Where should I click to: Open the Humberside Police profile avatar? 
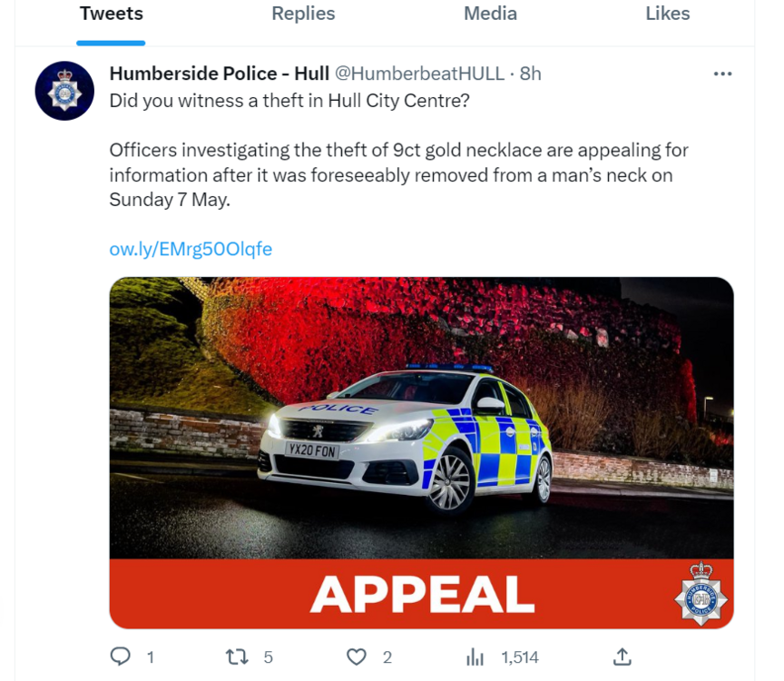64,91
